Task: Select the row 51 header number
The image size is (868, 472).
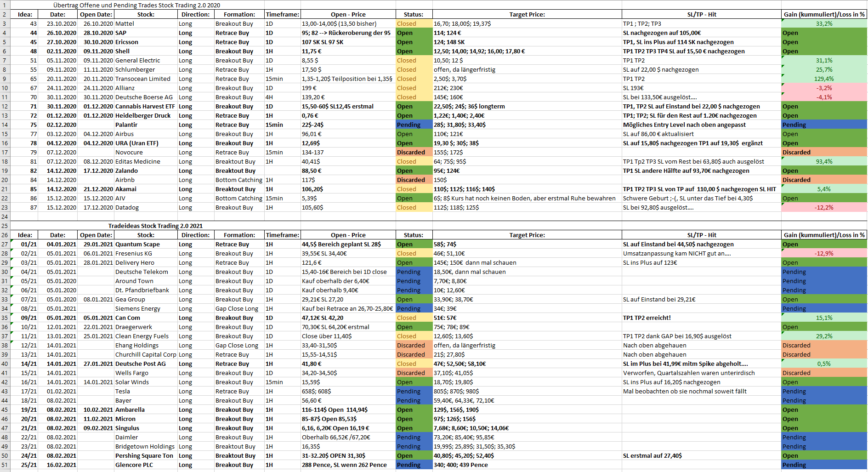Action: click(x=5, y=465)
